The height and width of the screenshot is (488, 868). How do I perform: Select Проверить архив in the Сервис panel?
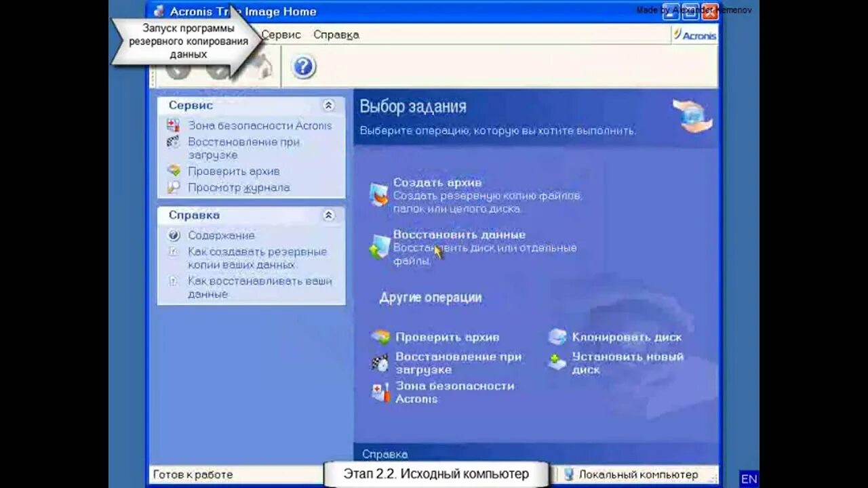click(x=234, y=171)
